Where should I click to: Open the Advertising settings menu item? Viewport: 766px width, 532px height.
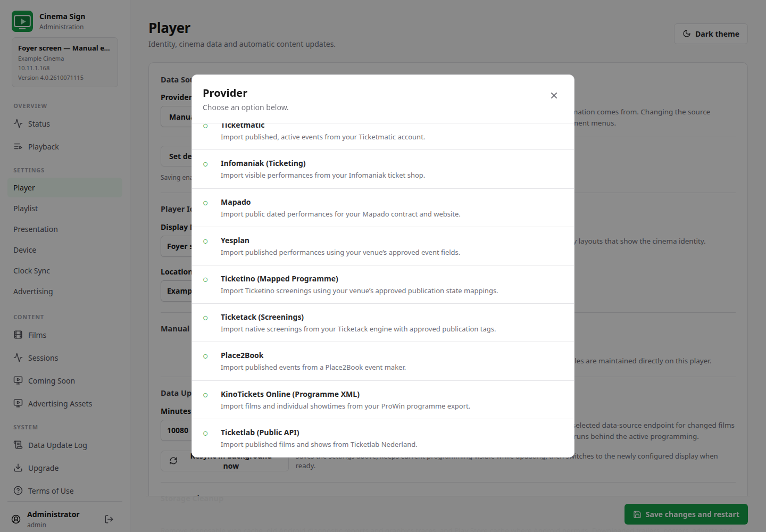click(x=65, y=291)
